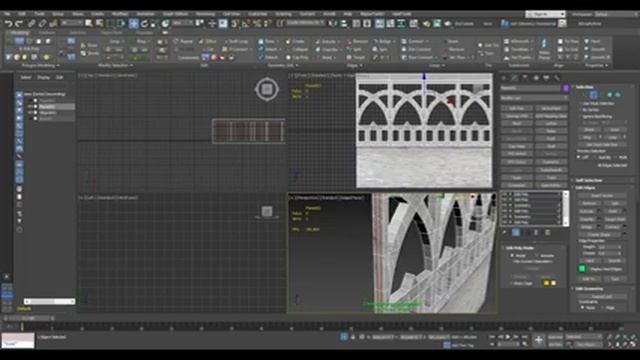The width and height of the screenshot is (640, 360).
Task: Toggle Show End Result in stack
Action: [x=516, y=232]
